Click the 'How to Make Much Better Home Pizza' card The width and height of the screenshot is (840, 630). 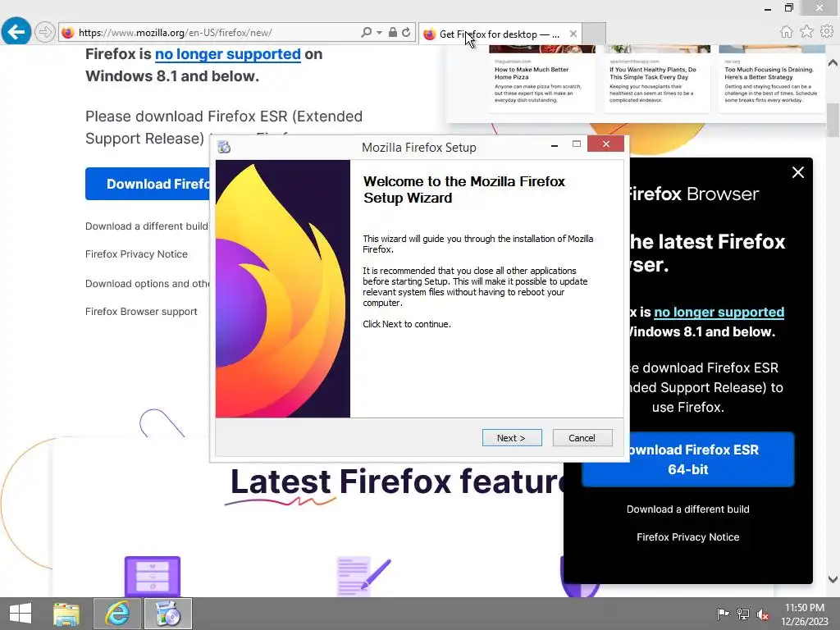541,80
